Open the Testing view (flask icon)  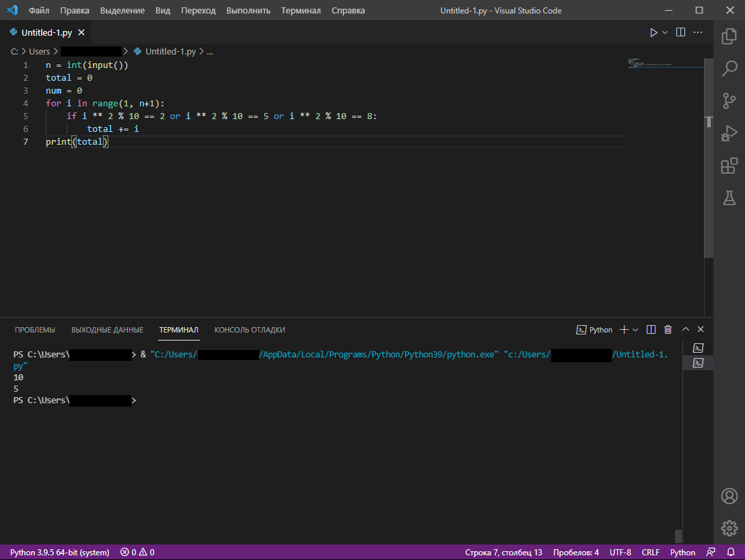point(729,198)
